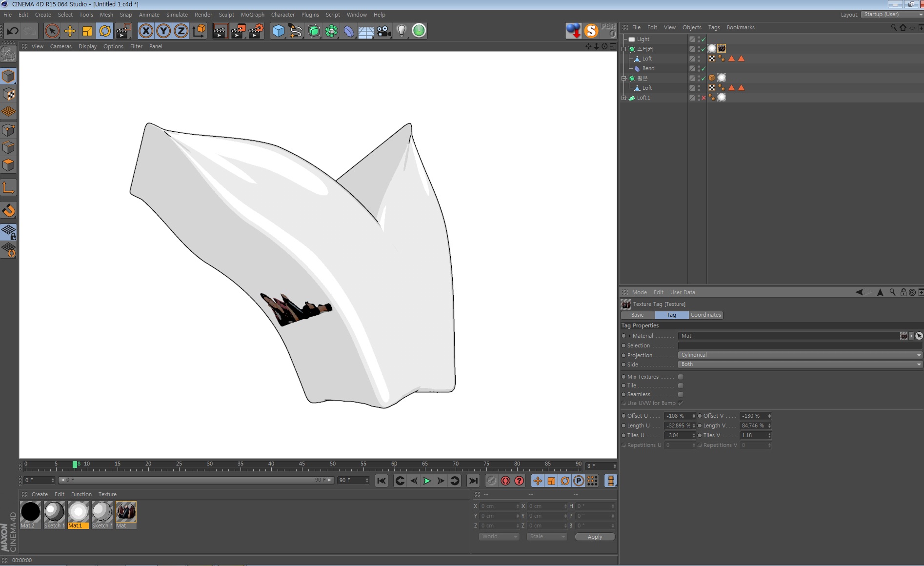
Task: Enable Seamless checkbox
Action: pyautogui.click(x=681, y=394)
